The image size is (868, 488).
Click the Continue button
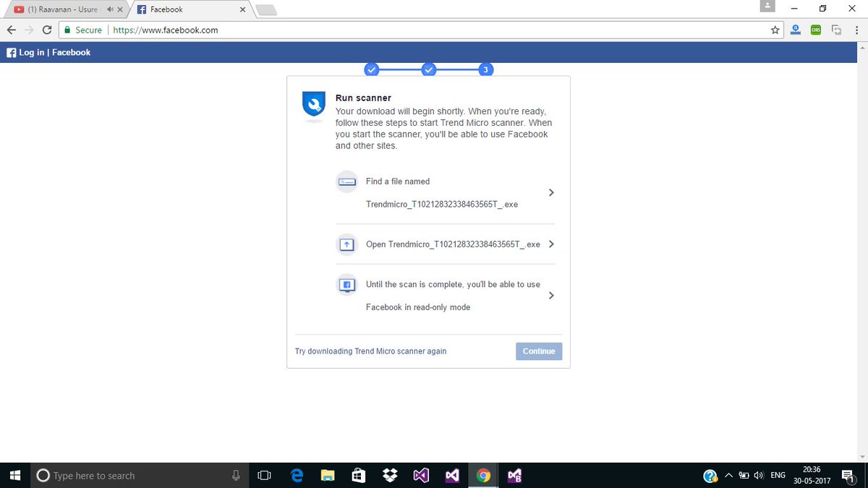pyautogui.click(x=539, y=351)
